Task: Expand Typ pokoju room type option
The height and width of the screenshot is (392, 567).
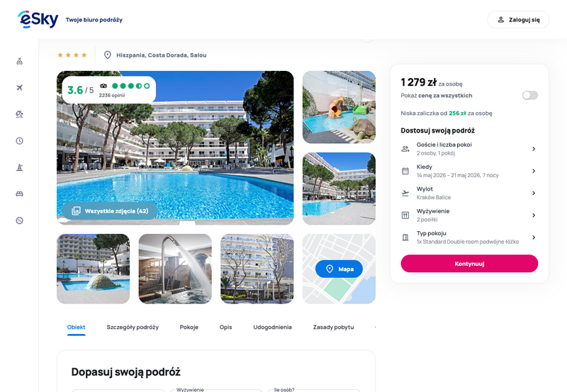Action: pos(469,237)
